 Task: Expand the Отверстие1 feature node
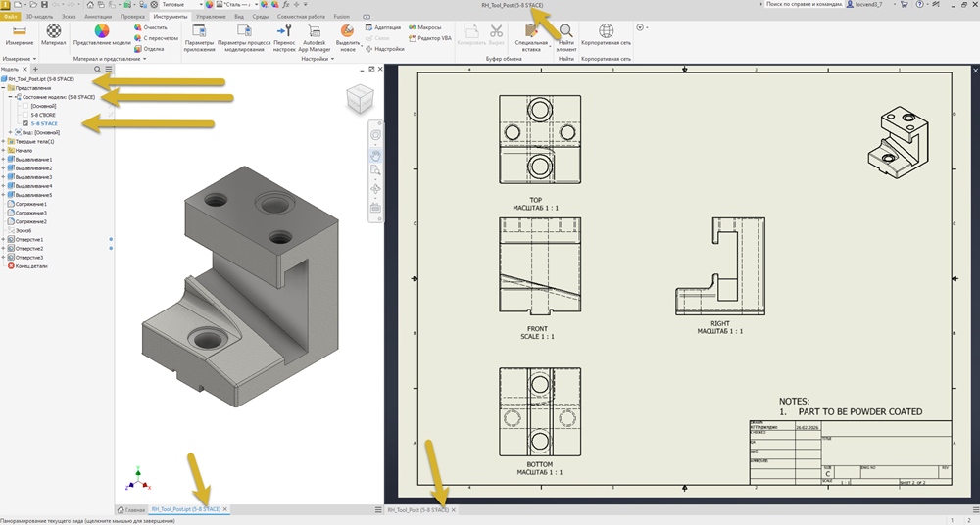[3, 239]
